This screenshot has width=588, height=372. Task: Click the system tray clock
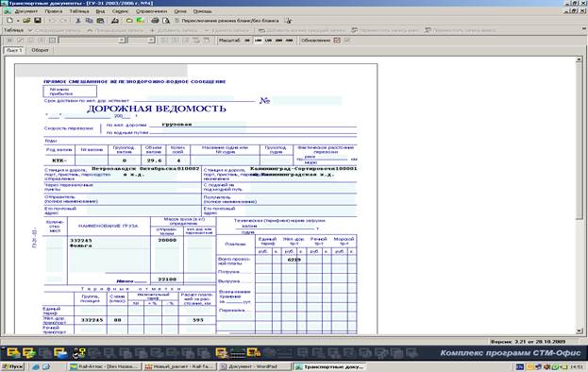[x=578, y=366]
